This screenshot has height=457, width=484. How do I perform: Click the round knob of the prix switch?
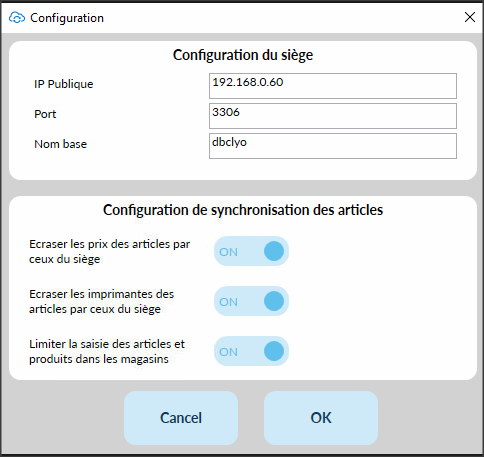point(274,251)
